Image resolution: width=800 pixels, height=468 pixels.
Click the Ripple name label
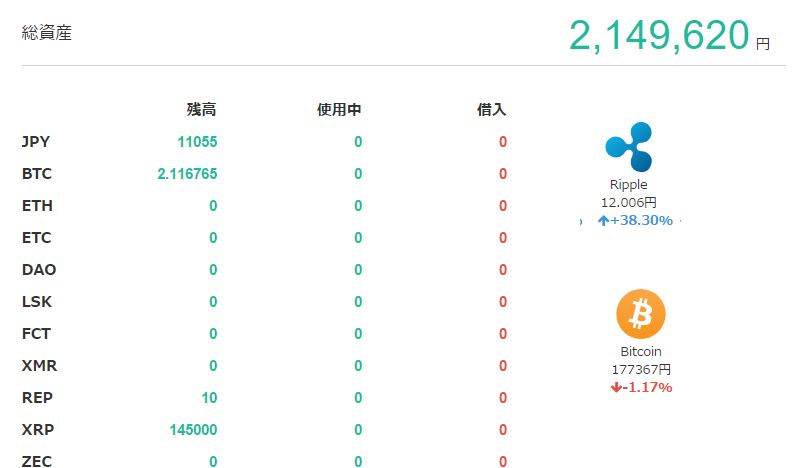click(x=628, y=185)
